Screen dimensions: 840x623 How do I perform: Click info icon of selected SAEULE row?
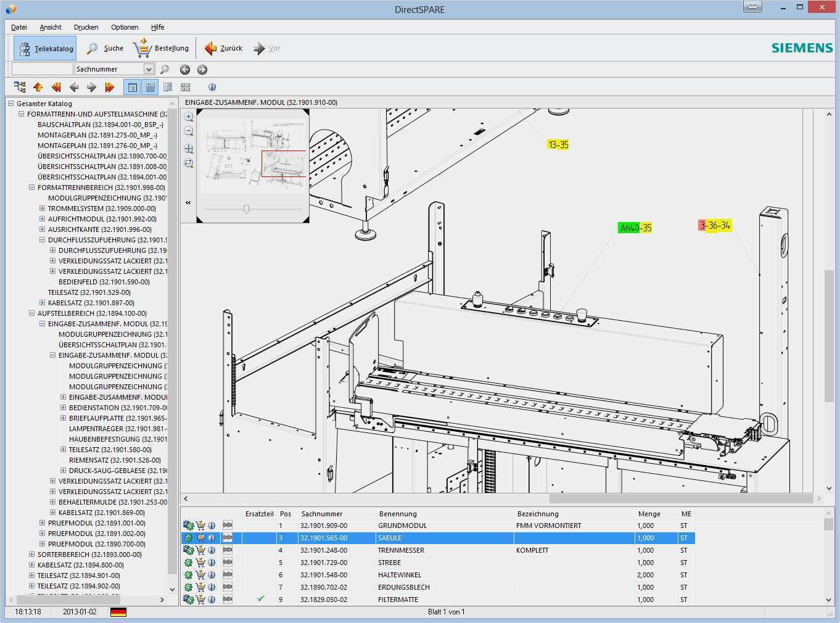point(212,538)
